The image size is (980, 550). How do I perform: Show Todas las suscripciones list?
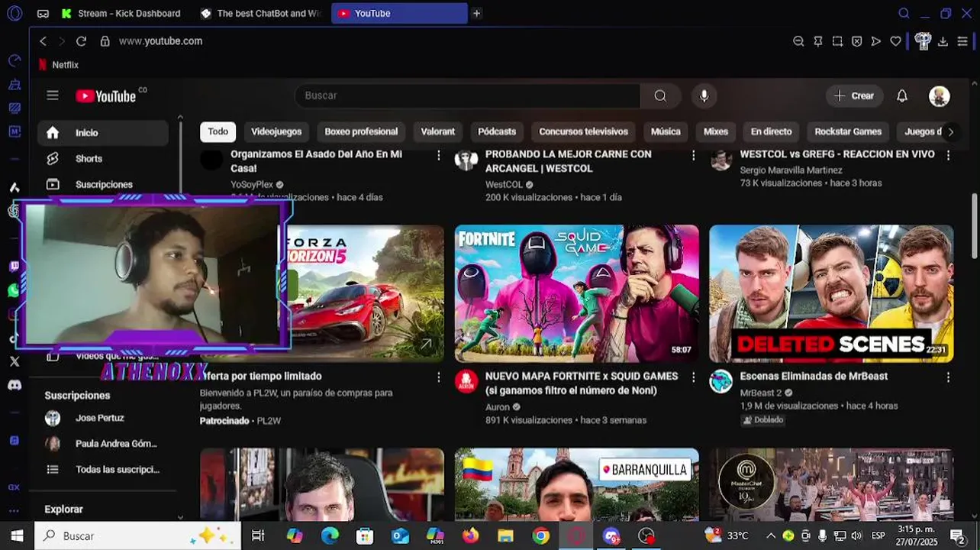click(x=103, y=470)
